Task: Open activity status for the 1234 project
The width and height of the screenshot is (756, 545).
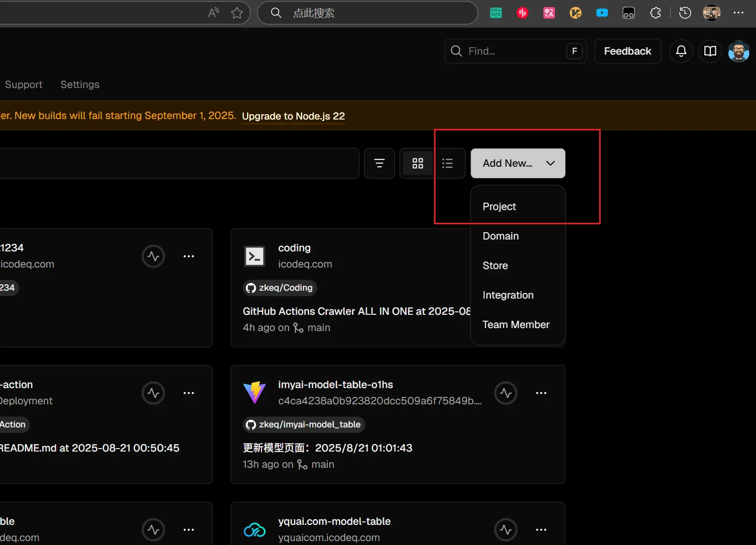Action: (x=153, y=256)
